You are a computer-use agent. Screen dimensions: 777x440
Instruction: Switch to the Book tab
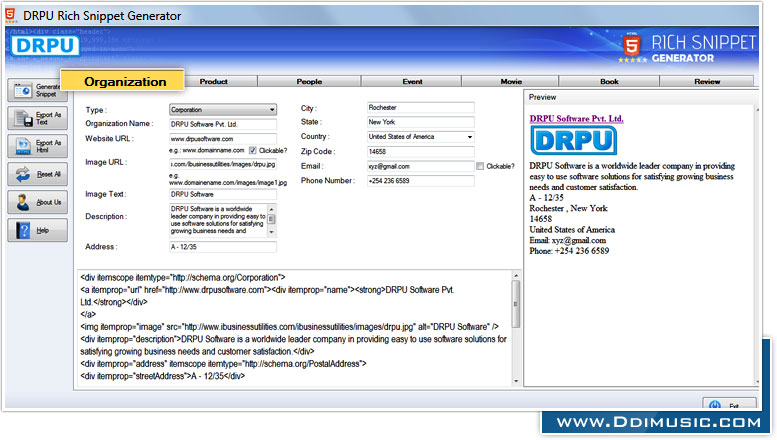609,81
